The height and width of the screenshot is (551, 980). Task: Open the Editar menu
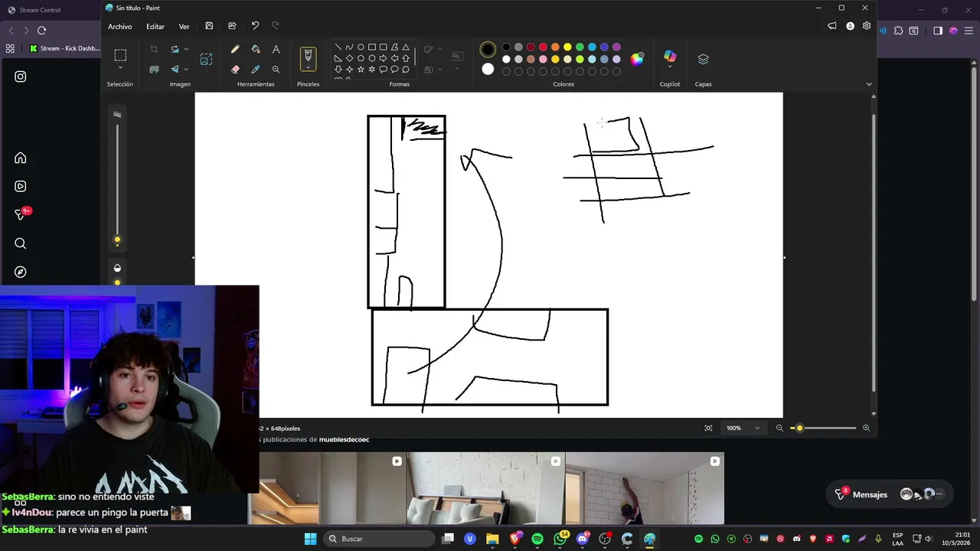[155, 26]
